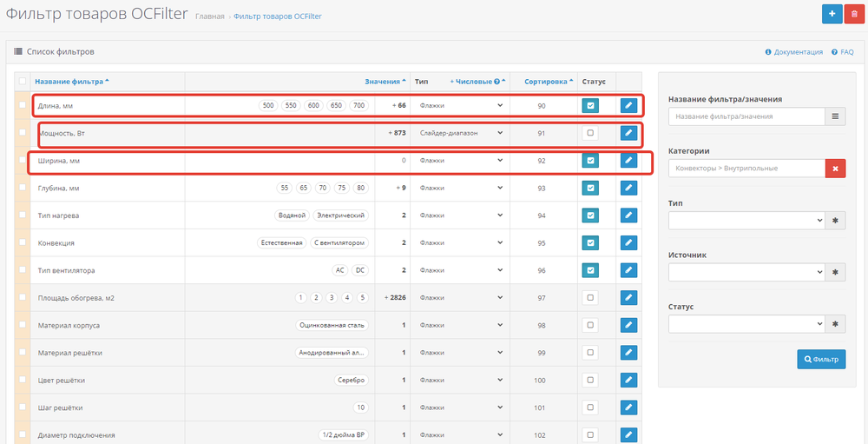The image size is (868, 444).
Task: Click the blue Фильтр button
Action: click(x=821, y=359)
